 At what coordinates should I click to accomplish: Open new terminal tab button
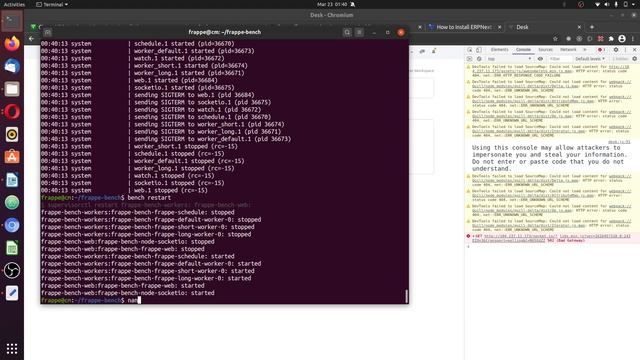pos(47,32)
